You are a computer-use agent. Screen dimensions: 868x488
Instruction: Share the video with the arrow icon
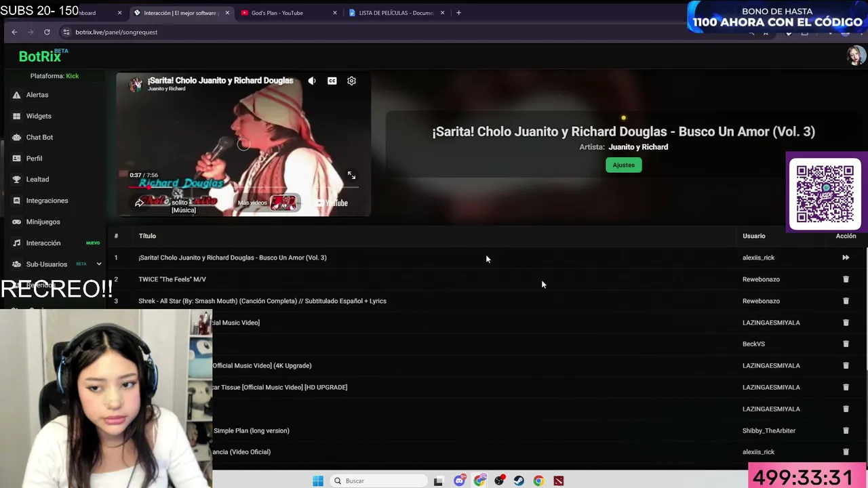139,203
